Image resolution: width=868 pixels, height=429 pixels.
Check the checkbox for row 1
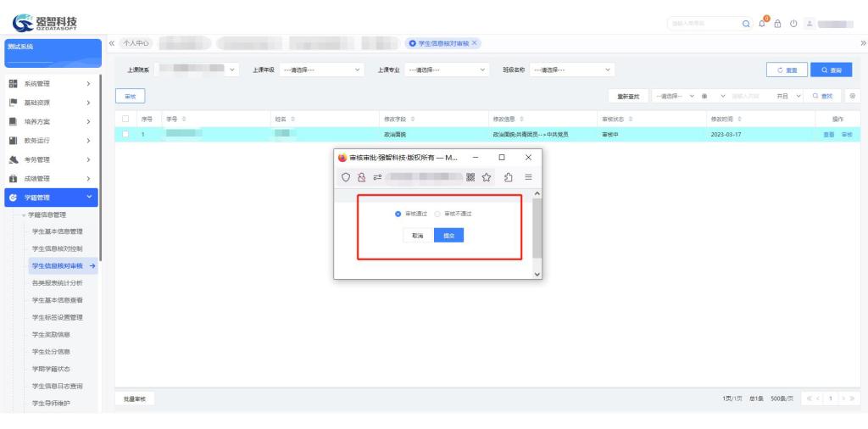[x=125, y=134]
